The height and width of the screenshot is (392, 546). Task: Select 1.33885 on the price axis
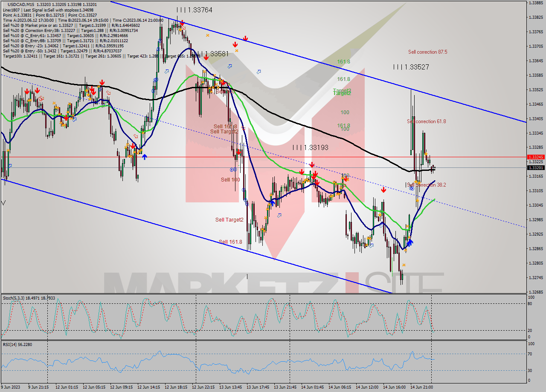(x=535, y=3)
